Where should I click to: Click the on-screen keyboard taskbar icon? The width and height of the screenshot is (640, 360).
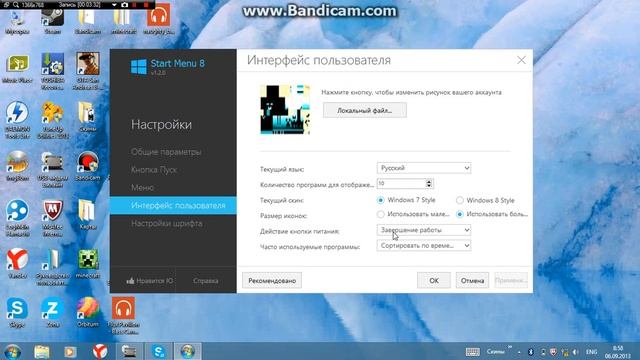tap(473, 352)
